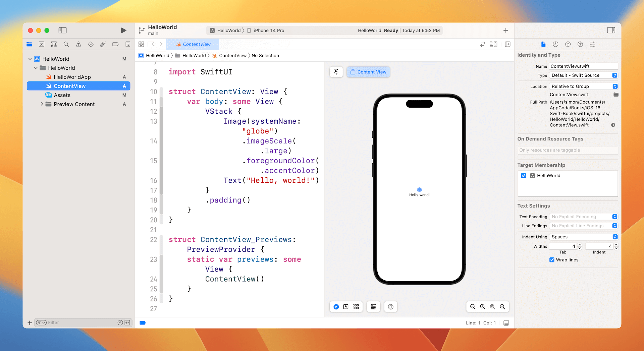Show the File inspector
The height and width of the screenshot is (351, 644).
pyautogui.click(x=543, y=44)
